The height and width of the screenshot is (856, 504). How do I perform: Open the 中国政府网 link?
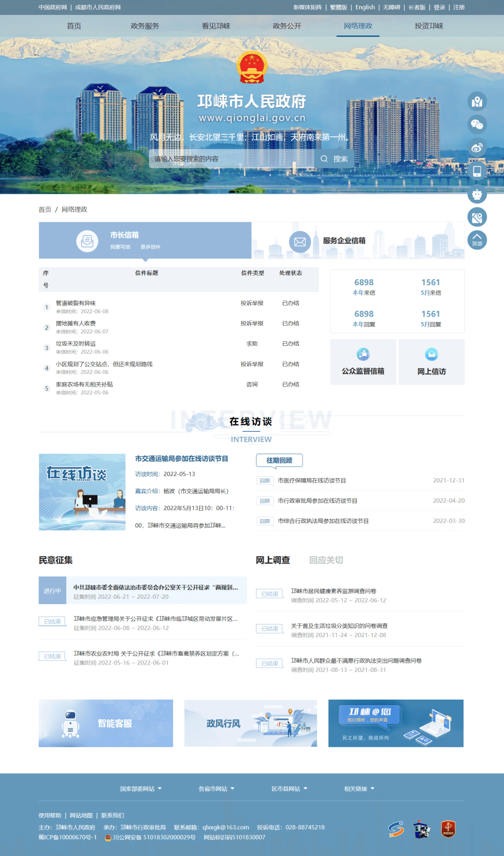click(53, 7)
